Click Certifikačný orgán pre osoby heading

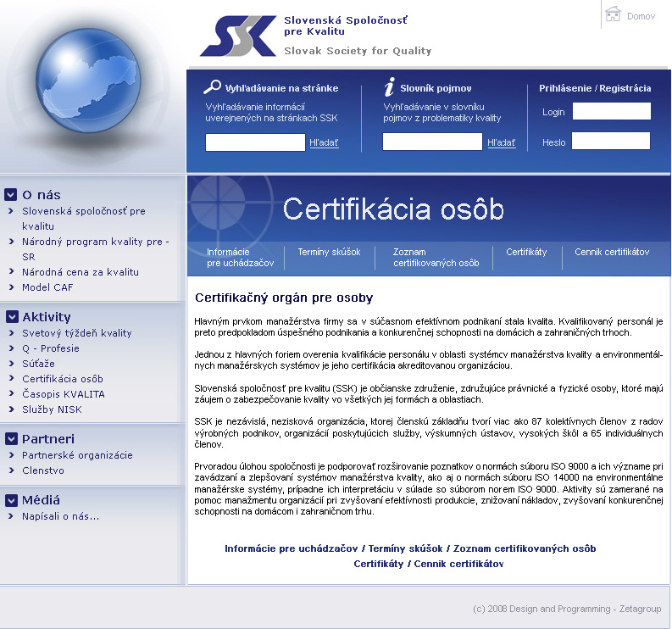click(x=284, y=298)
